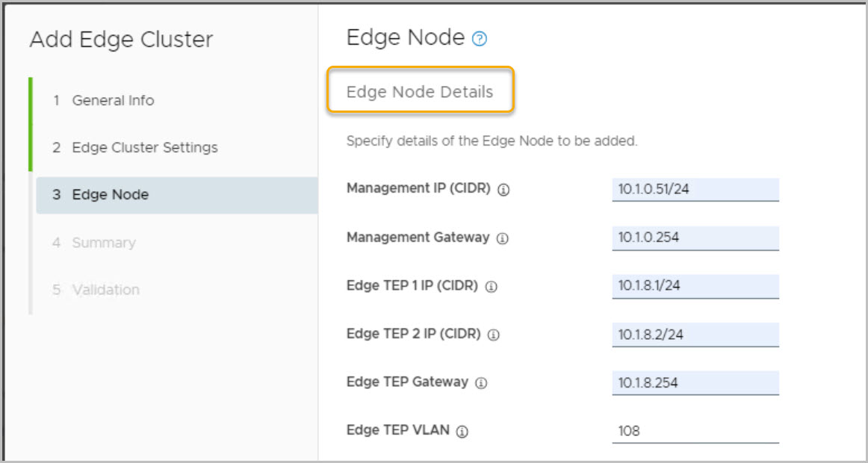Click the Management IP (CIDR) field

click(x=695, y=190)
